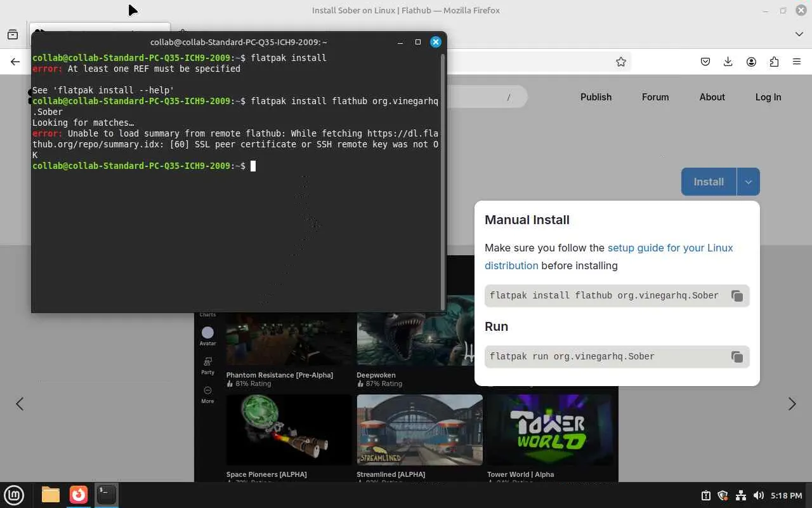
Task: Open the system reports tray icon
Action: click(x=705, y=495)
